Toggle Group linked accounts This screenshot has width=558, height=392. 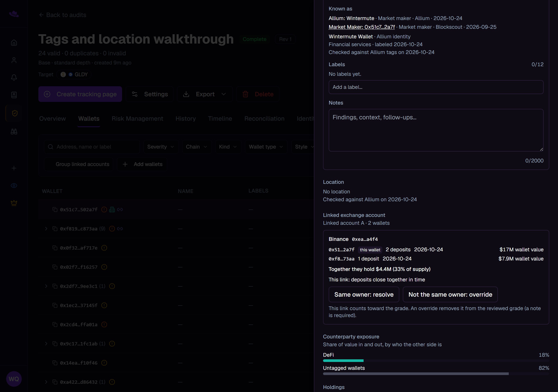tap(79, 164)
